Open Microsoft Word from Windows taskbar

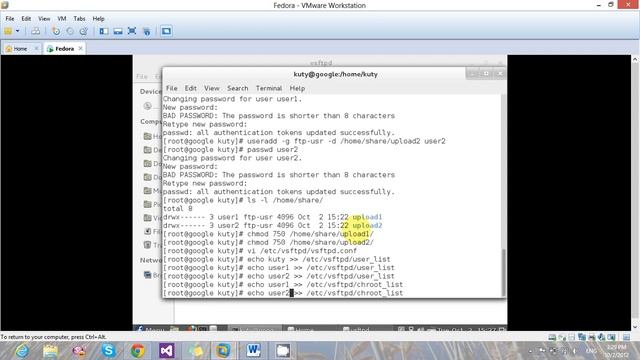[x=253, y=351]
